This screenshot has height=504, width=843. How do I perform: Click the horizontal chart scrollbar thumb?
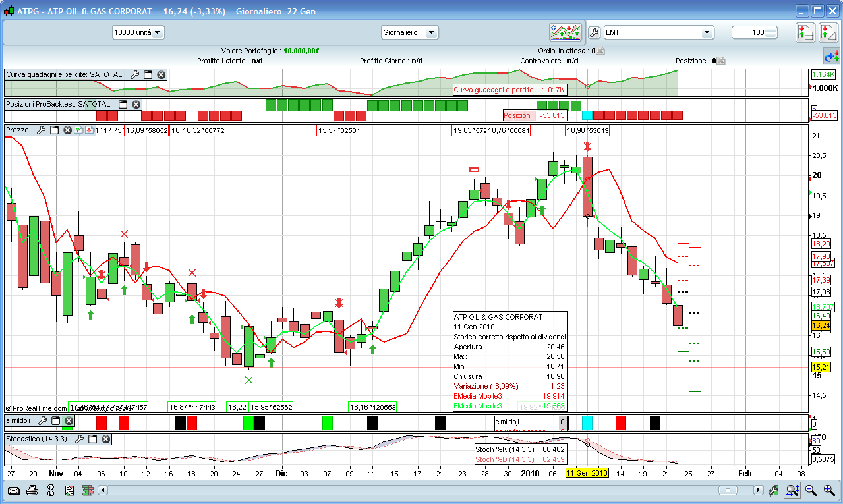[x=728, y=490]
